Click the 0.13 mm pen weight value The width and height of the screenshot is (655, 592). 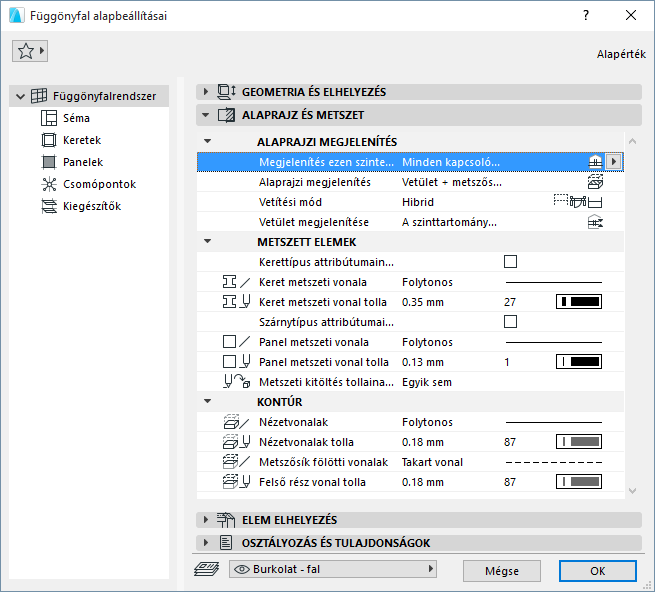[423, 362]
